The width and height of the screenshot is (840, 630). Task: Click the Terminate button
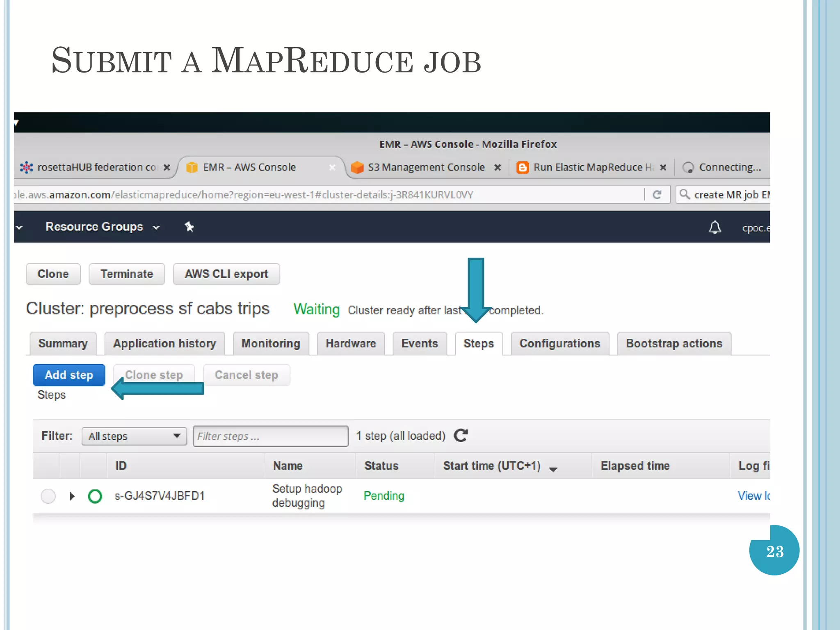click(x=127, y=274)
